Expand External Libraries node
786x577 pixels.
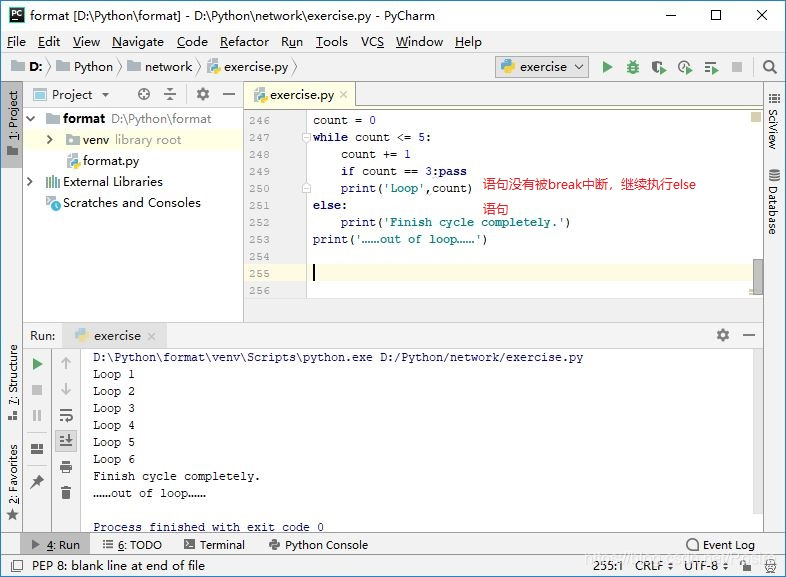pyautogui.click(x=30, y=181)
